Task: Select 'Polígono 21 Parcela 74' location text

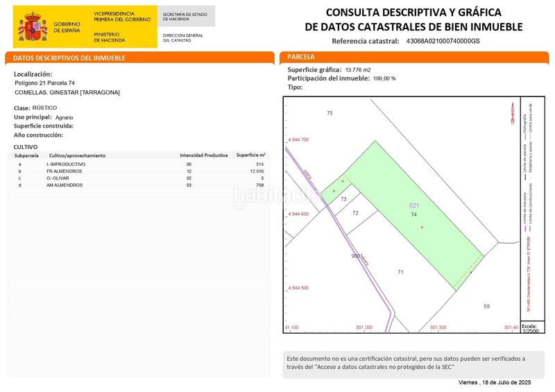Action: tap(44, 83)
